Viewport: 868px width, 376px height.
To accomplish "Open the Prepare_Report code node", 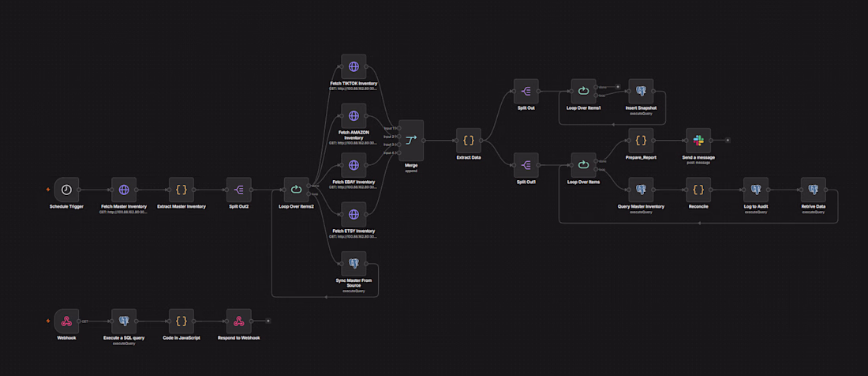I will 641,141.
